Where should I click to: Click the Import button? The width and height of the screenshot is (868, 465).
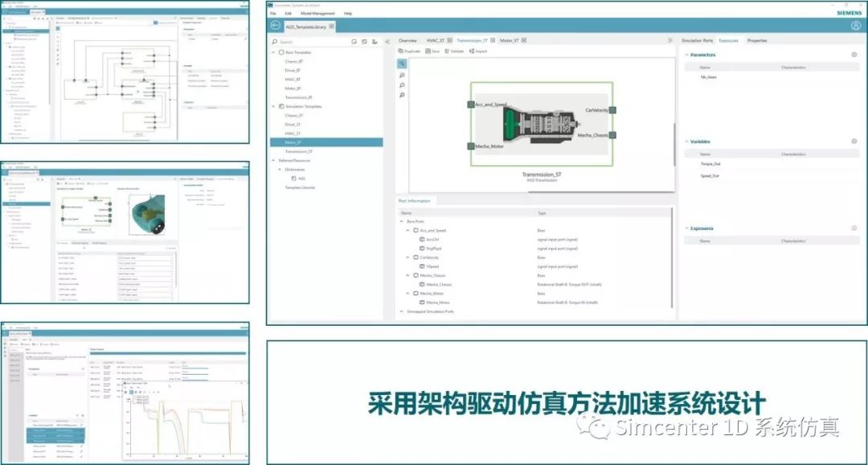[x=478, y=51]
